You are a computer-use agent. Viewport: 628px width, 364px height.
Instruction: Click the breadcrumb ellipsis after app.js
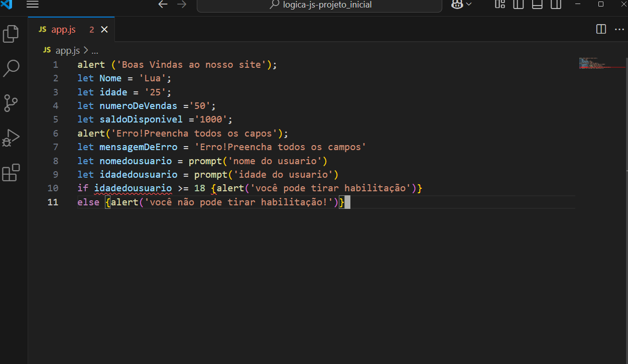pyautogui.click(x=95, y=51)
